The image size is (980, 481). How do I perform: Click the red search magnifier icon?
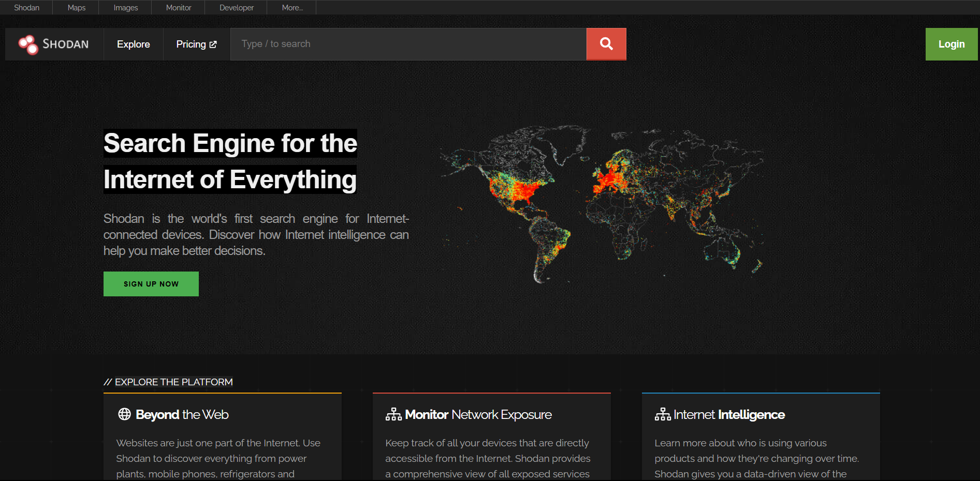pos(606,44)
